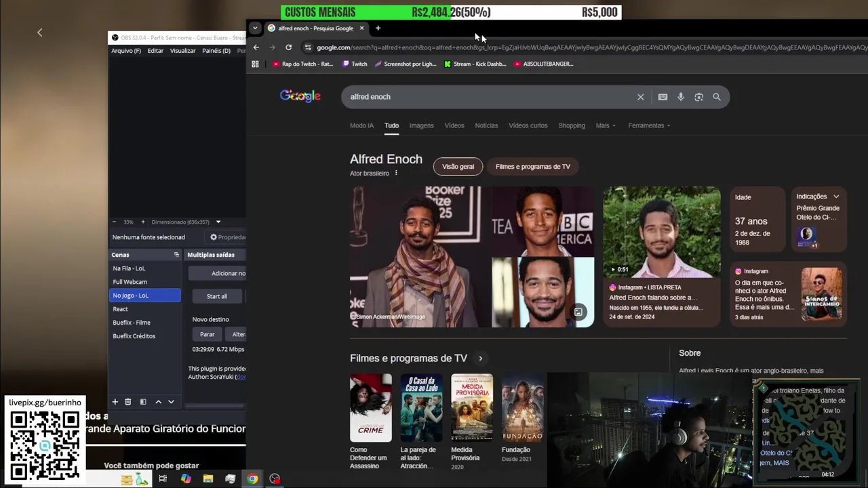Viewport: 868px width, 488px height.
Task: Expand the Indicações card chevron
Action: [x=836, y=197]
